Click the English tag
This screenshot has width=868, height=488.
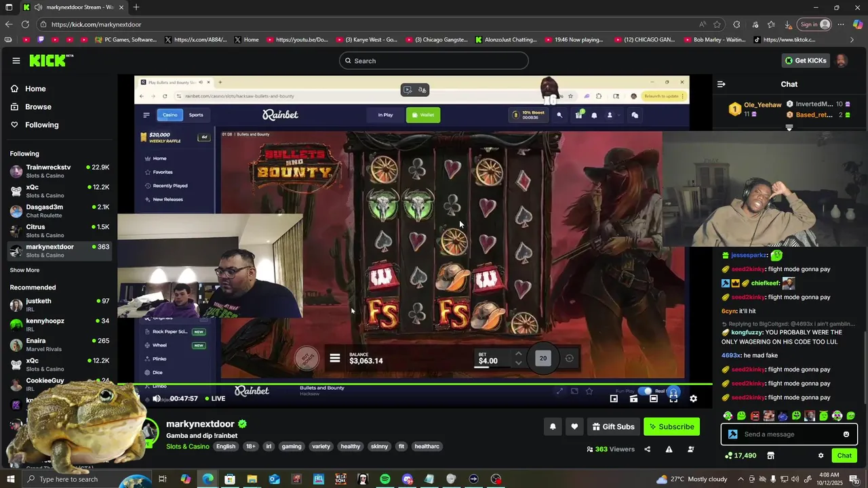(226, 447)
